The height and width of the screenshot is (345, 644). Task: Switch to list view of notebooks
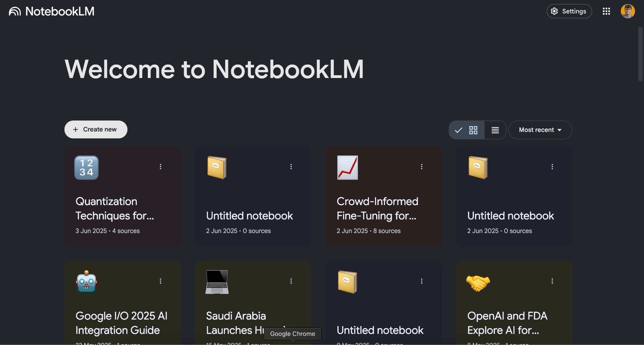coord(495,130)
